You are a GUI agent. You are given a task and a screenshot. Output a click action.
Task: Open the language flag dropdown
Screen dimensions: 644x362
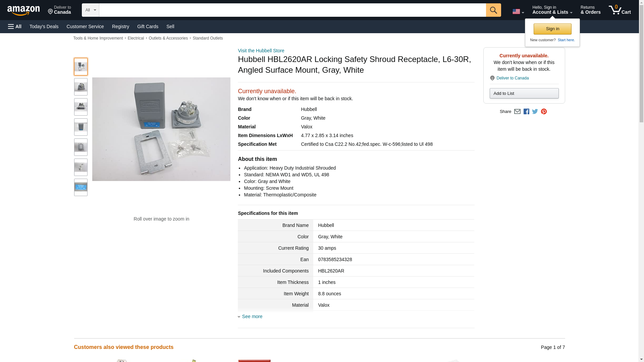pyautogui.click(x=518, y=11)
